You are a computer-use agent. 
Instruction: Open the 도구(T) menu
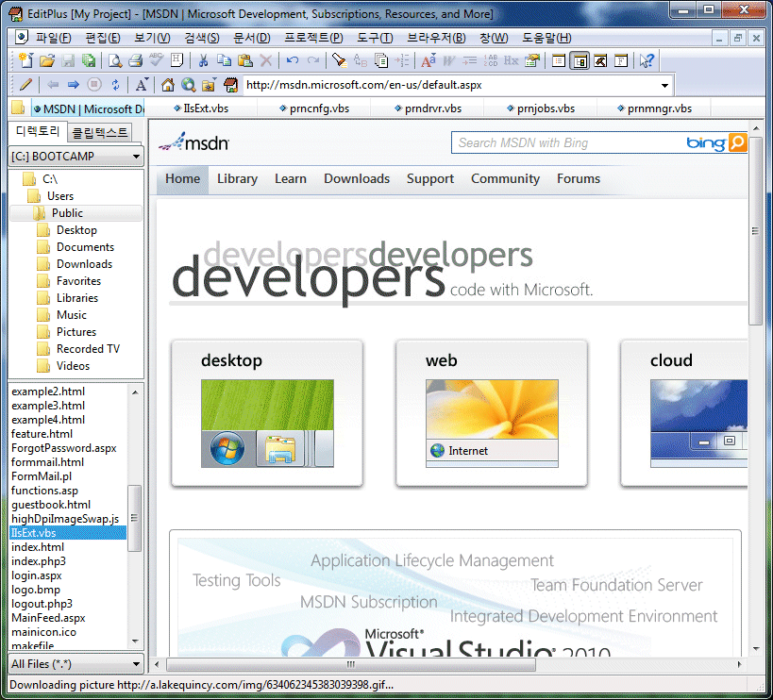point(375,38)
